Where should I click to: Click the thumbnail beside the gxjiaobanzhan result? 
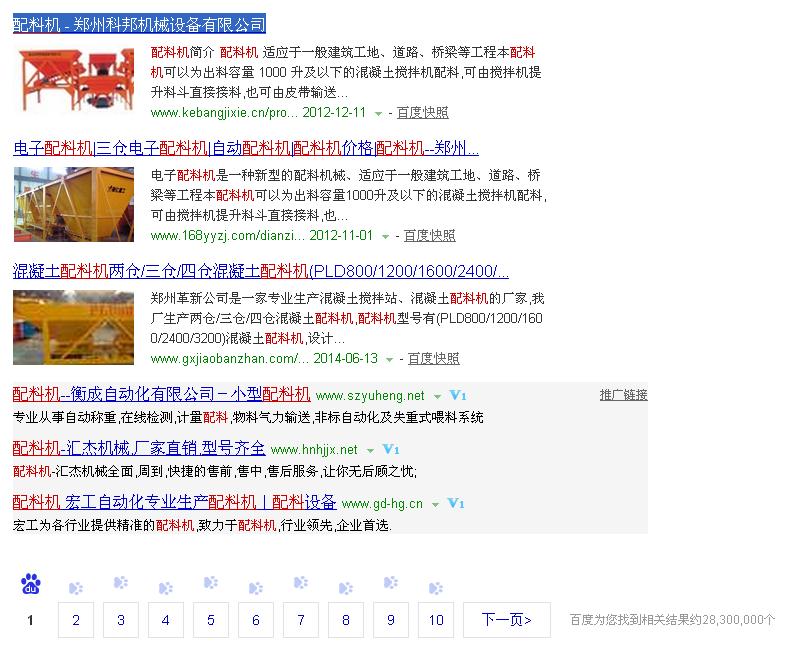(74, 327)
